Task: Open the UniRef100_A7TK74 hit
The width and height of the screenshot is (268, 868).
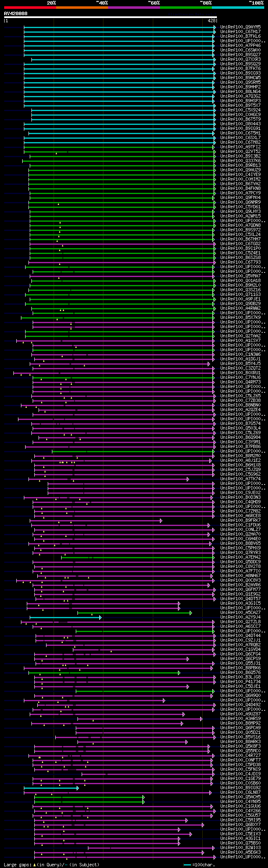Action: coord(240,479)
